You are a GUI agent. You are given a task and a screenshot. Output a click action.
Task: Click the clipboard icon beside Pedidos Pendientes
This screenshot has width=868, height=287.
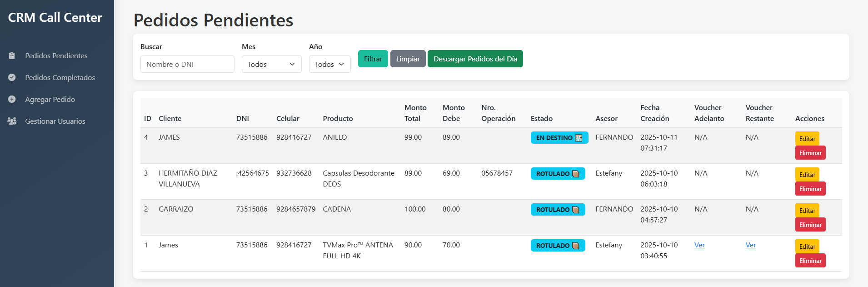pos(12,55)
